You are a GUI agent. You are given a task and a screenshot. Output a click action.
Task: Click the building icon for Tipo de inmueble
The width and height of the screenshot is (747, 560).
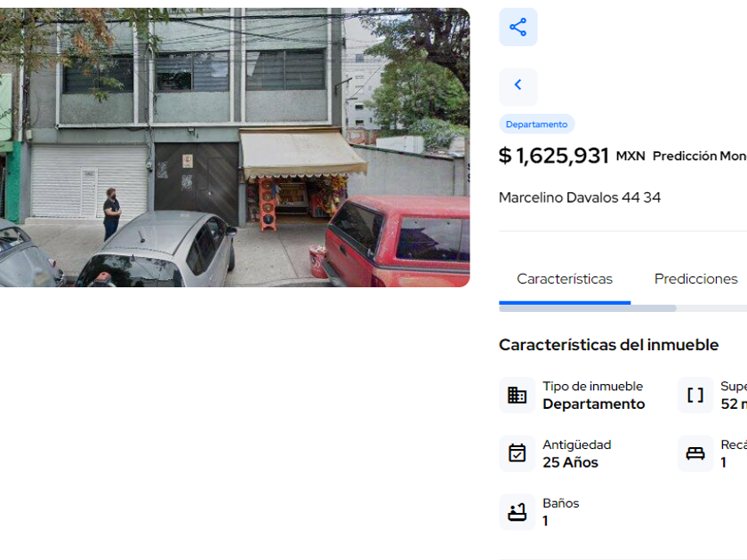[517, 395]
